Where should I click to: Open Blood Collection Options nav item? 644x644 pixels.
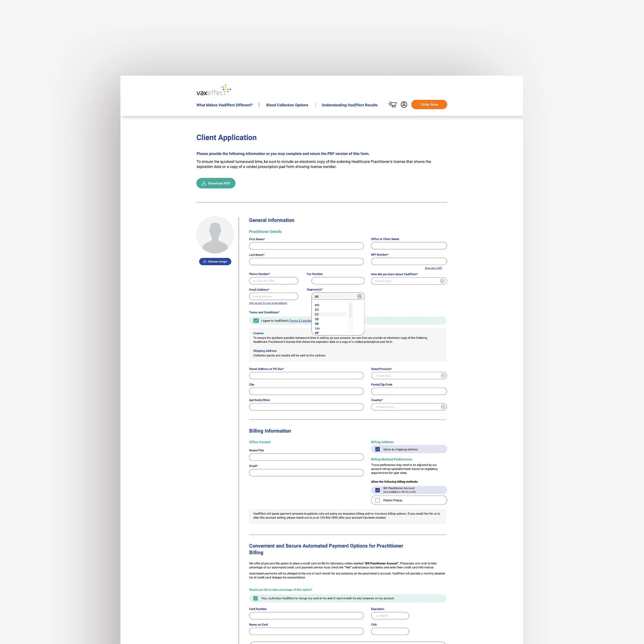287,105
